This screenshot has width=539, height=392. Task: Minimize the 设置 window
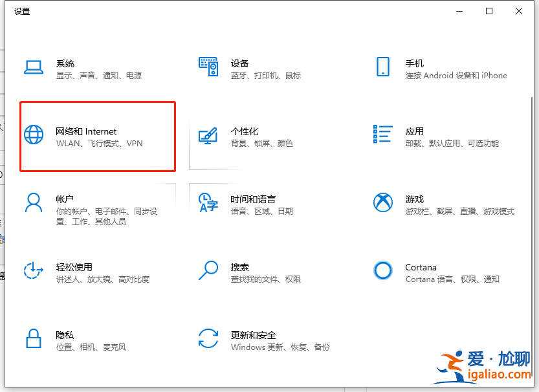click(459, 11)
